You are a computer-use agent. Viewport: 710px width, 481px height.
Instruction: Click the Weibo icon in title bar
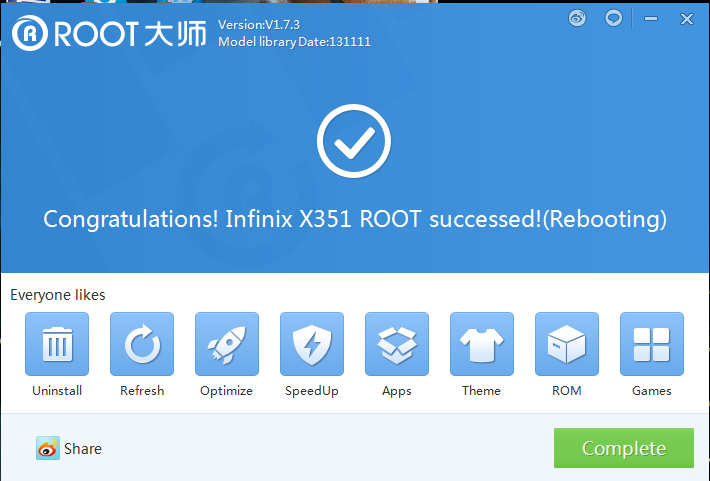[x=577, y=19]
